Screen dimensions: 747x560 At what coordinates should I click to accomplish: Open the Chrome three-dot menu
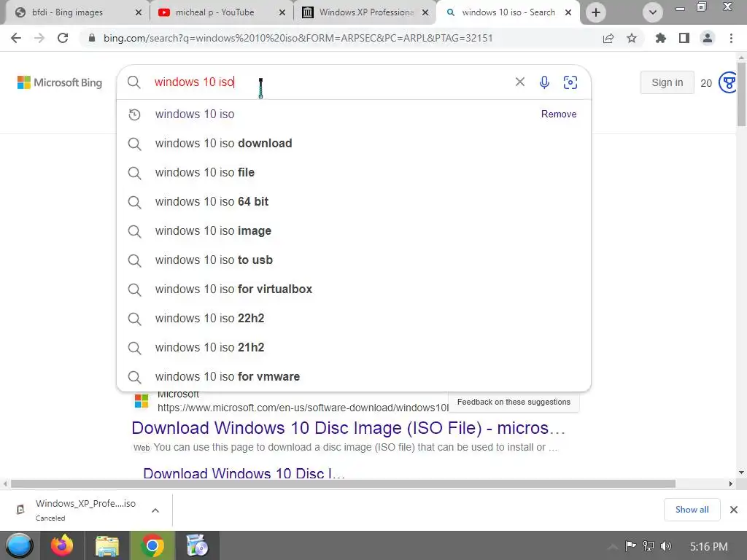[x=731, y=38]
